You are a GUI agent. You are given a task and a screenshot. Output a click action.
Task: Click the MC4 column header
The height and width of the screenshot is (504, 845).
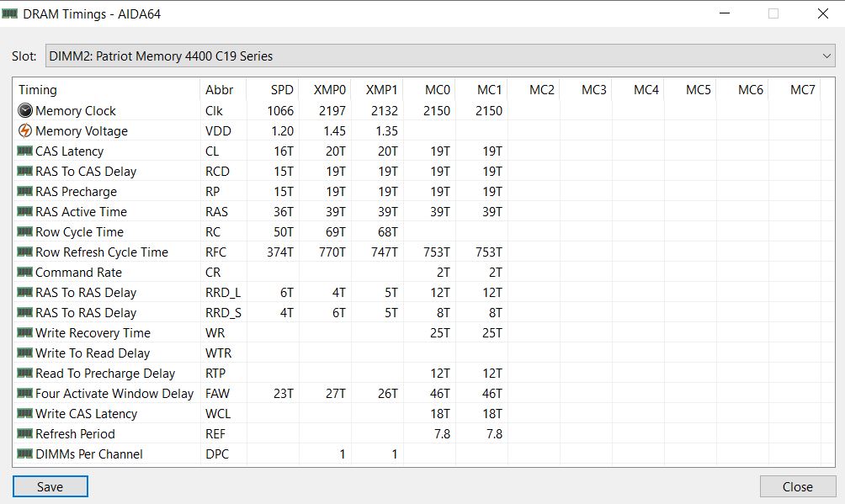(639, 89)
